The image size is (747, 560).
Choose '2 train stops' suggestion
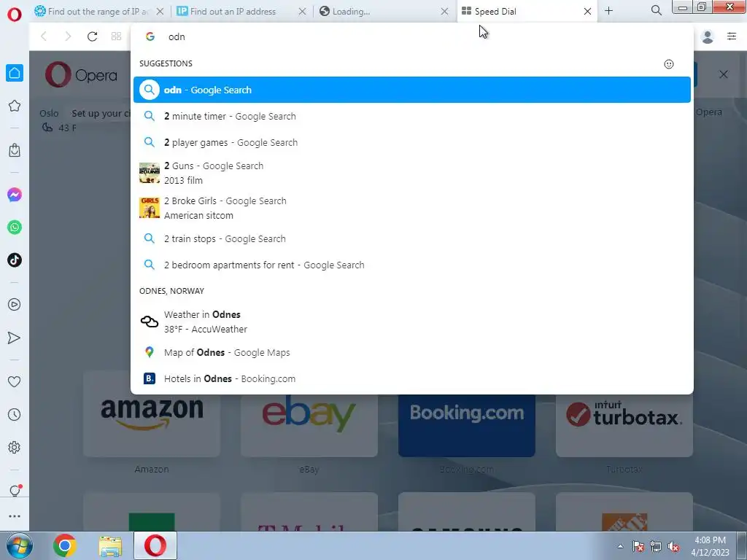pos(412,238)
